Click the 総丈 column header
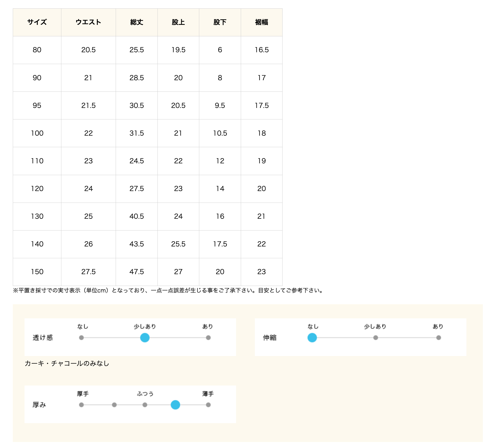 137,22
